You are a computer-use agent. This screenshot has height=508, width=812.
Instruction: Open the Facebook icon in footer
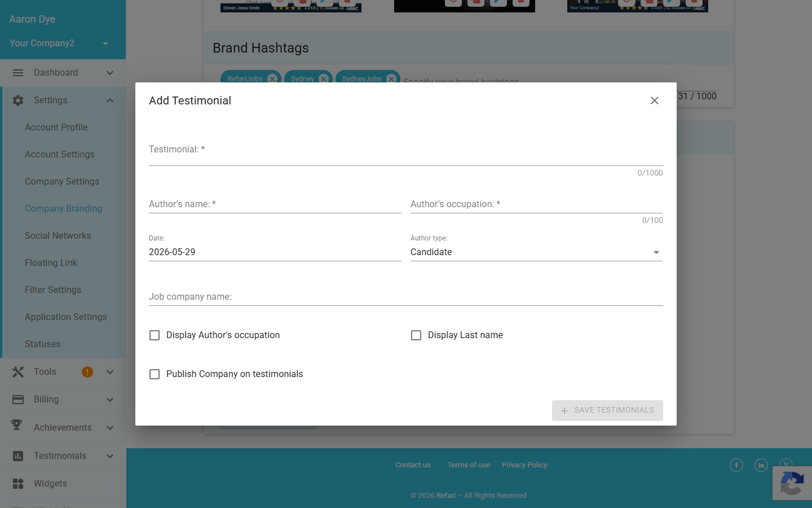tap(736, 465)
